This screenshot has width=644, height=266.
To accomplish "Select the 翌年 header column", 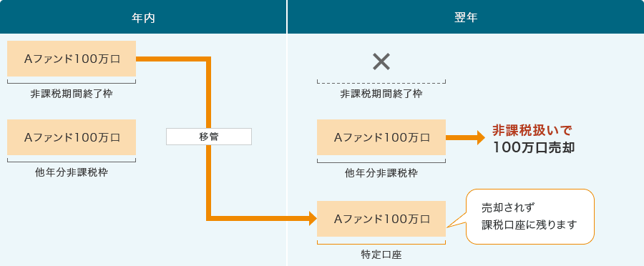I will click(466, 17).
